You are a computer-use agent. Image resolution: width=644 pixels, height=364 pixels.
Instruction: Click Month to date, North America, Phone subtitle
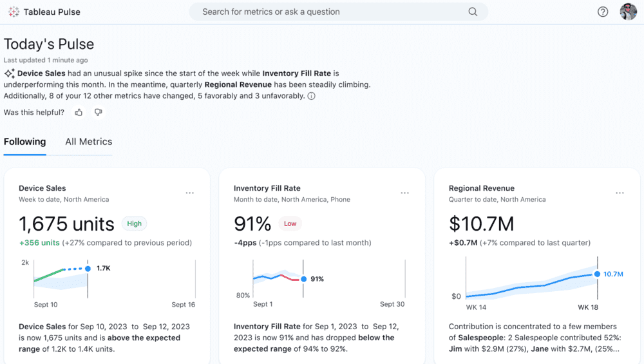tap(292, 200)
